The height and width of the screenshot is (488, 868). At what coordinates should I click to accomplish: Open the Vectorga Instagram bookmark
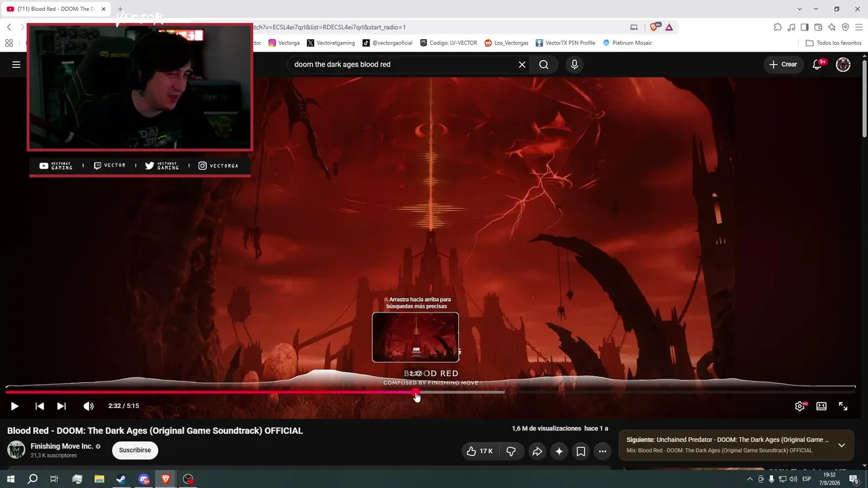[x=284, y=43]
